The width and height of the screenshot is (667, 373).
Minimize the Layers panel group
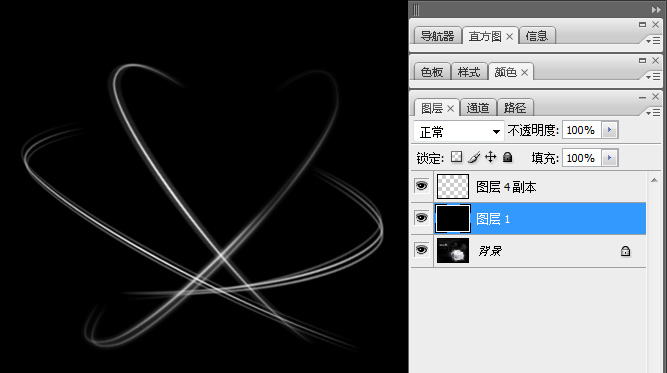point(642,98)
